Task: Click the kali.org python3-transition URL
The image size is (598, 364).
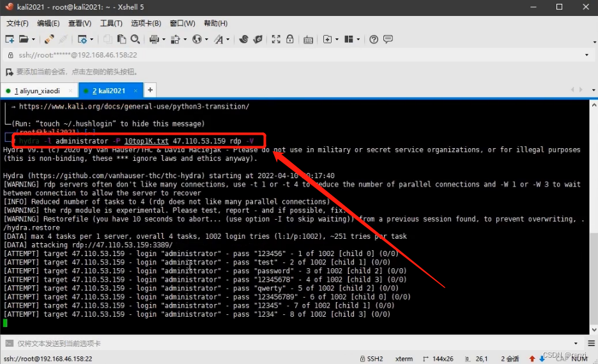Action: click(134, 107)
